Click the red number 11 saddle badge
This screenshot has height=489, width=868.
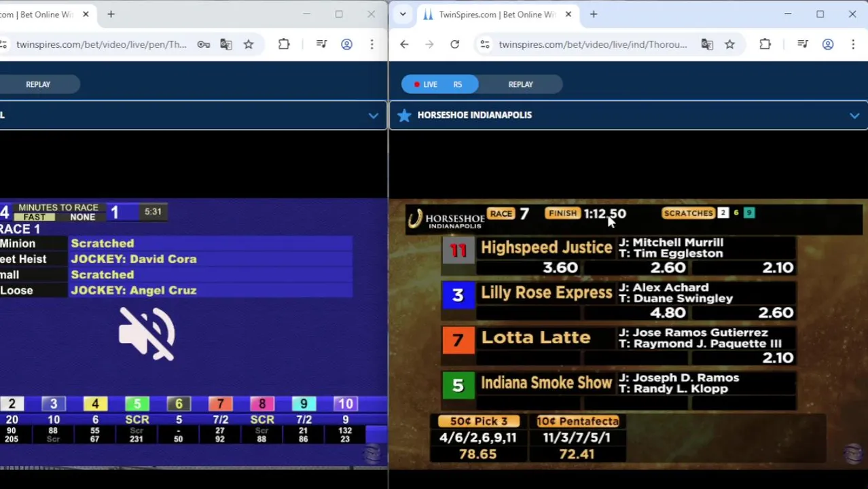[x=458, y=250]
